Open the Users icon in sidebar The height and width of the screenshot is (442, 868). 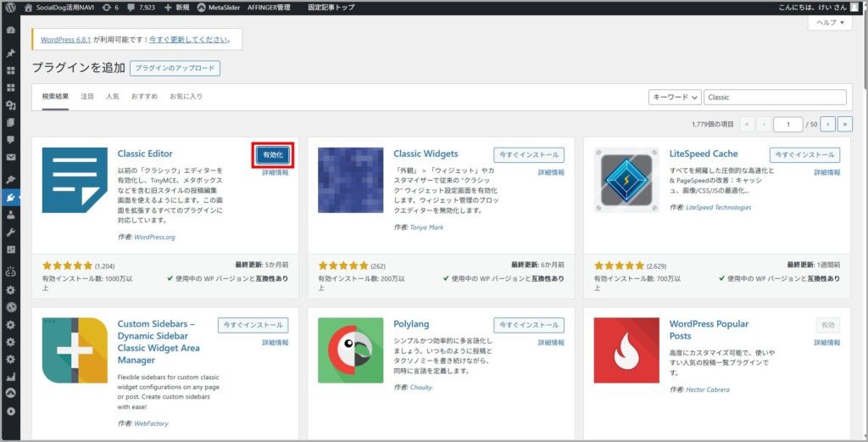tap(11, 215)
